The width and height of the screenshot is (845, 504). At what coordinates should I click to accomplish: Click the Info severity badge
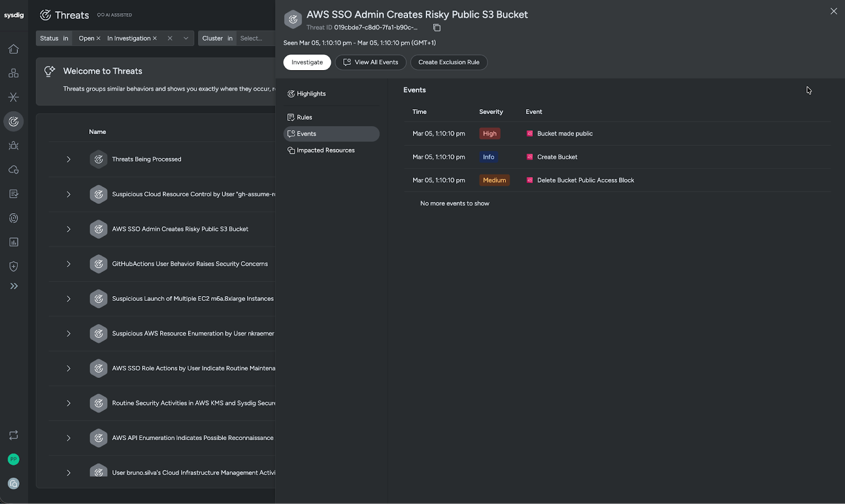[x=489, y=157]
